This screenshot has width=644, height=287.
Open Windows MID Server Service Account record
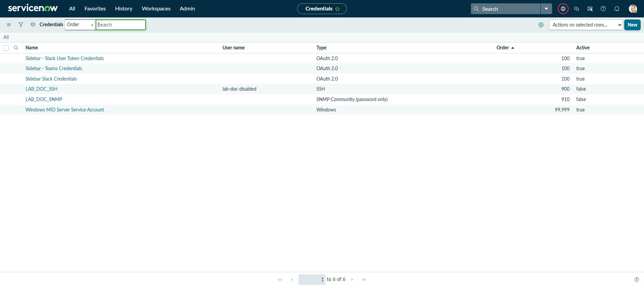coord(65,110)
